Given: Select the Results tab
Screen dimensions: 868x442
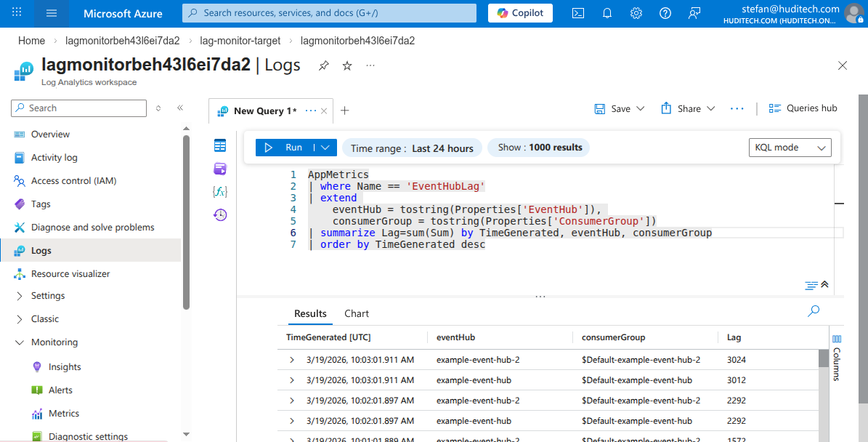Looking at the screenshot, I should [x=310, y=313].
